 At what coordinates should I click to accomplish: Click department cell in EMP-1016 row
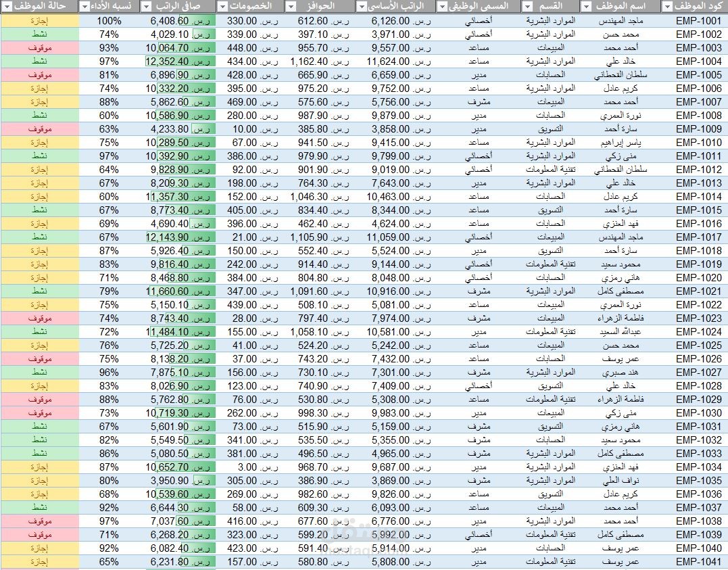(551, 223)
